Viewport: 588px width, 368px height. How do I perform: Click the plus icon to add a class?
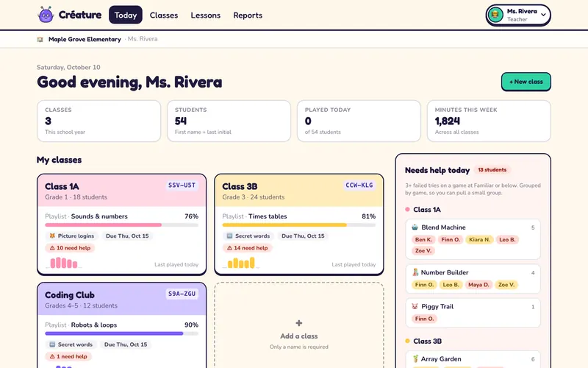tap(299, 323)
